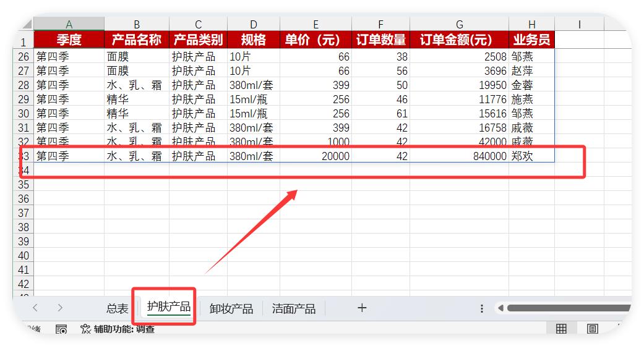Image resolution: width=644 pixels, height=346 pixels.
Task: Select column G header
Action: click(x=459, y=24)
